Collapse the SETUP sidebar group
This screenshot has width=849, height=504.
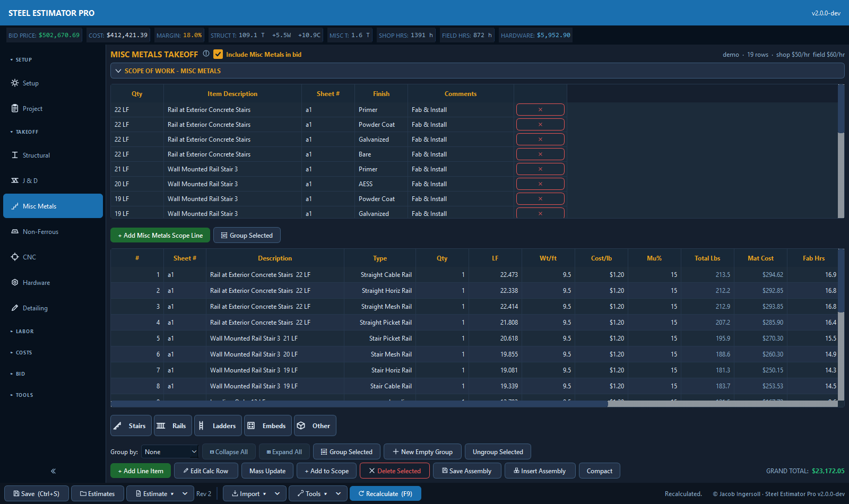[x=21, y=59]
